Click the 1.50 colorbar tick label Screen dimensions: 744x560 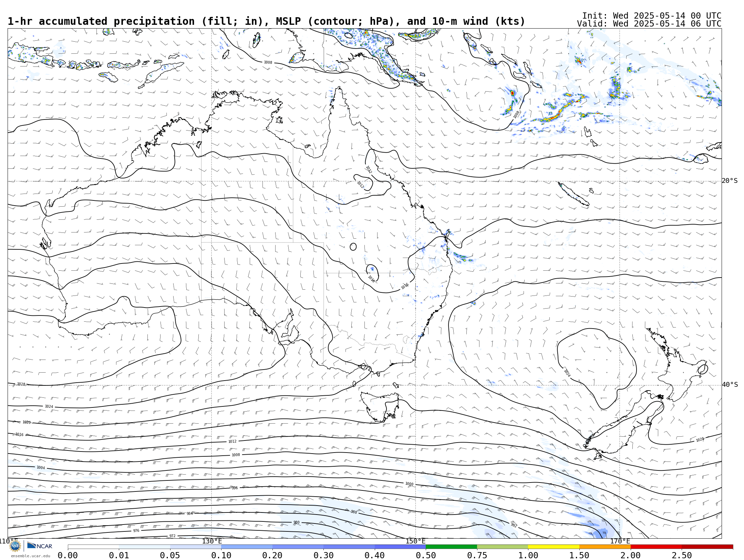point(579,556)
